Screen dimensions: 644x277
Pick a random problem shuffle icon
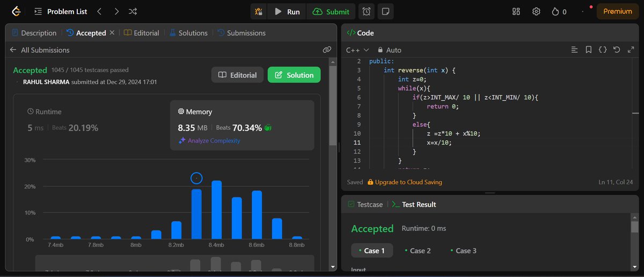[133, 11]
